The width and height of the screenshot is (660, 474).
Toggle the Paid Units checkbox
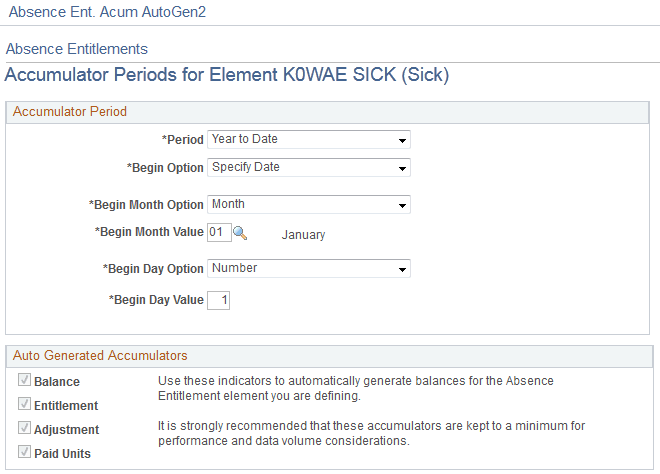click(24, 453)
